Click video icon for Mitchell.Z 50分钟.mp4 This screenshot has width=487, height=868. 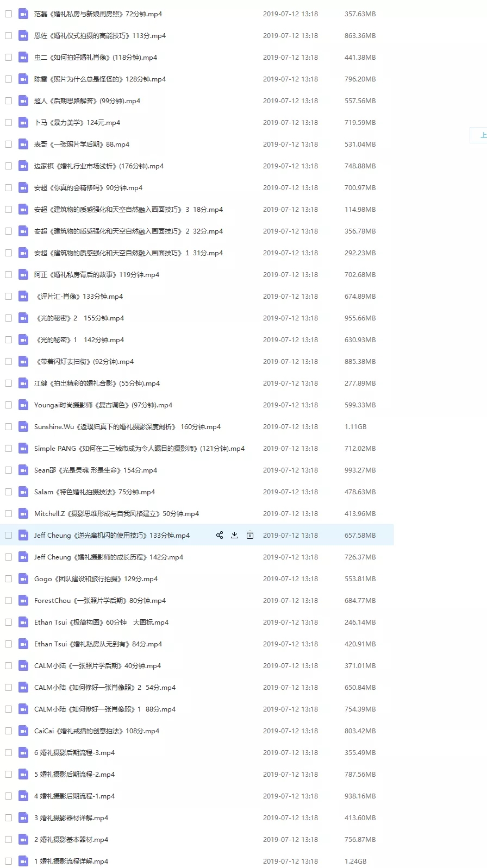pyautogui.click(x=23, y=513)
